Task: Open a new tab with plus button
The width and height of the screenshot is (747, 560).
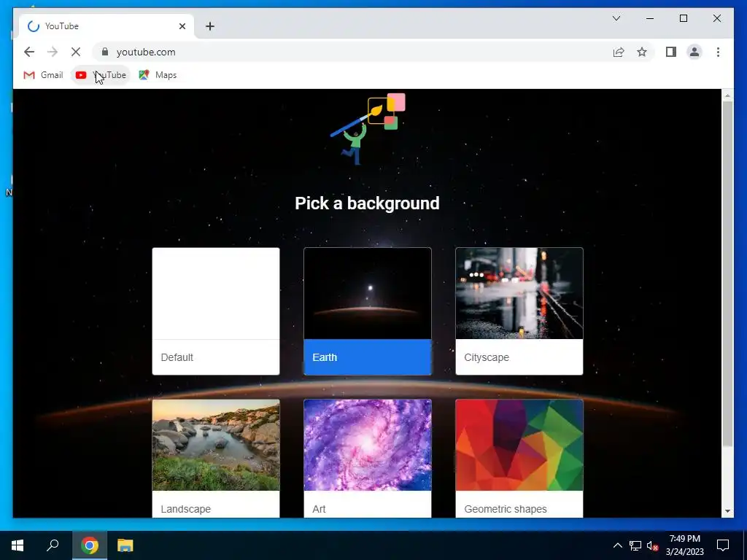Action: tap(210, 26)
